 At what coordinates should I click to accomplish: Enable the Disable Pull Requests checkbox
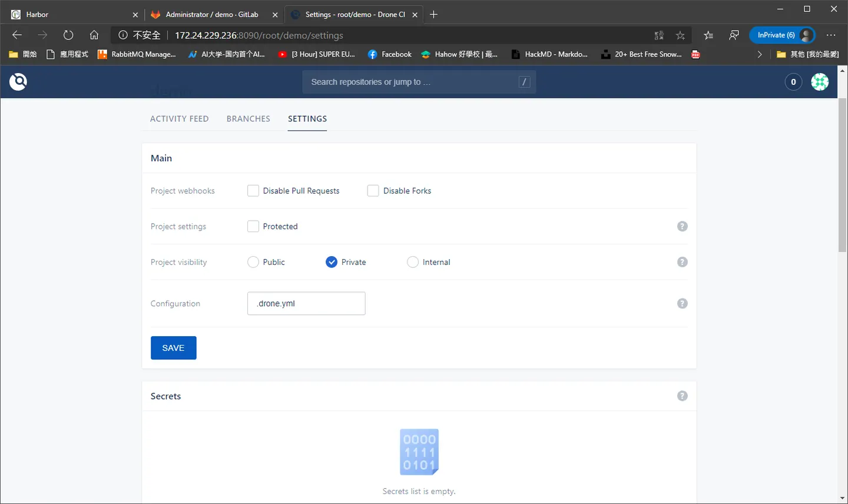point(253,191)
